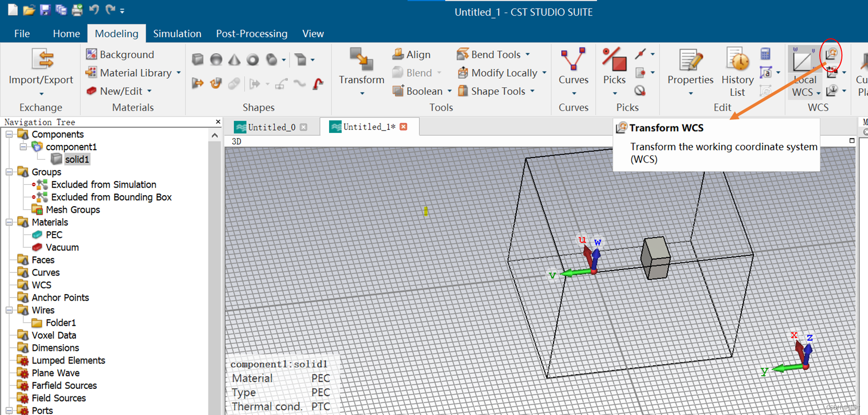Open the File menu

[22, 34]
